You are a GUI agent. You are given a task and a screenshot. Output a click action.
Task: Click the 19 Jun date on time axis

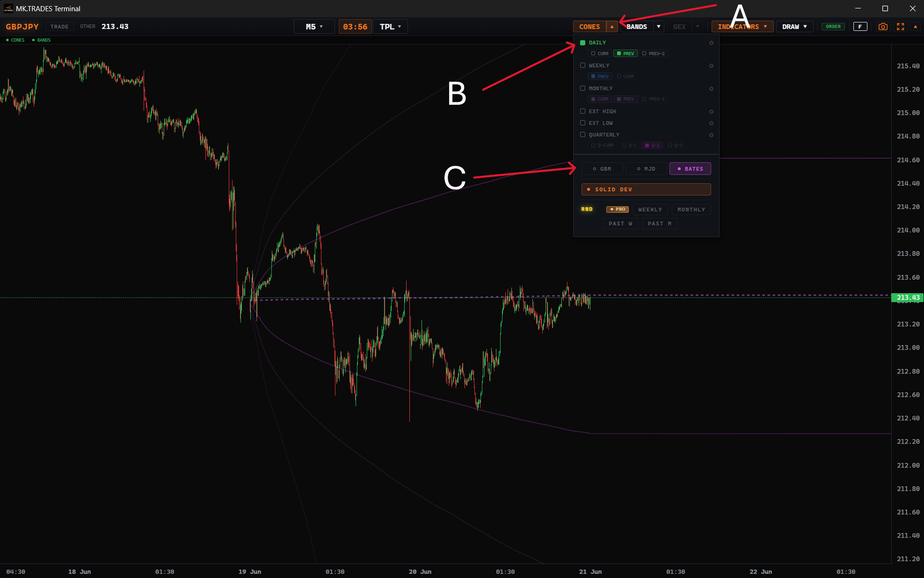coord(250,571)
